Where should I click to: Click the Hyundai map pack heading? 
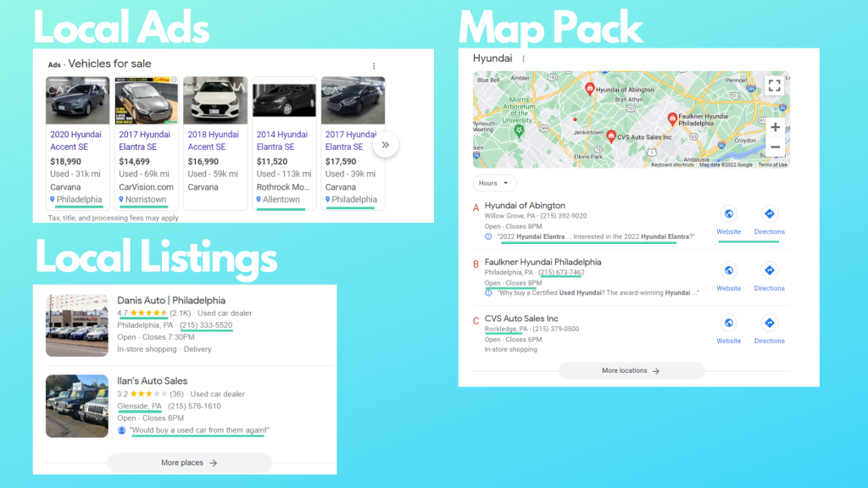[492, 58]
